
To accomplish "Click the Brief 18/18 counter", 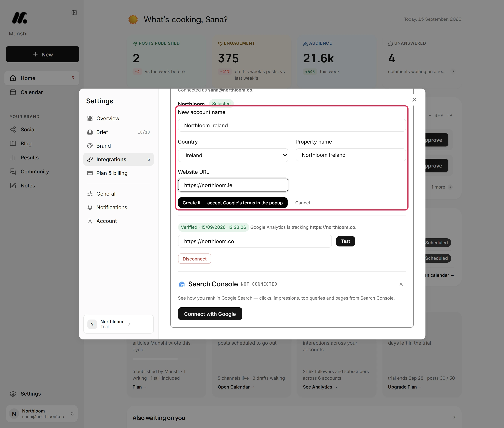I will [144, 132].
